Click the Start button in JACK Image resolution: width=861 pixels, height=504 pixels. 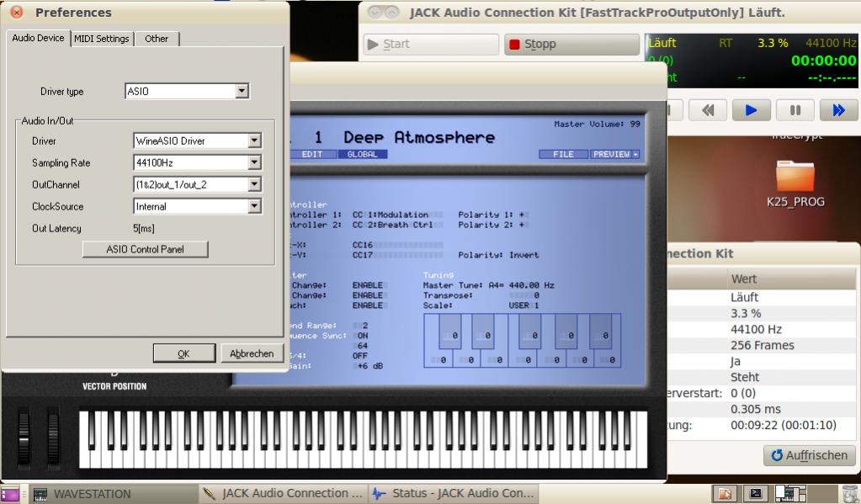[431, 44]
